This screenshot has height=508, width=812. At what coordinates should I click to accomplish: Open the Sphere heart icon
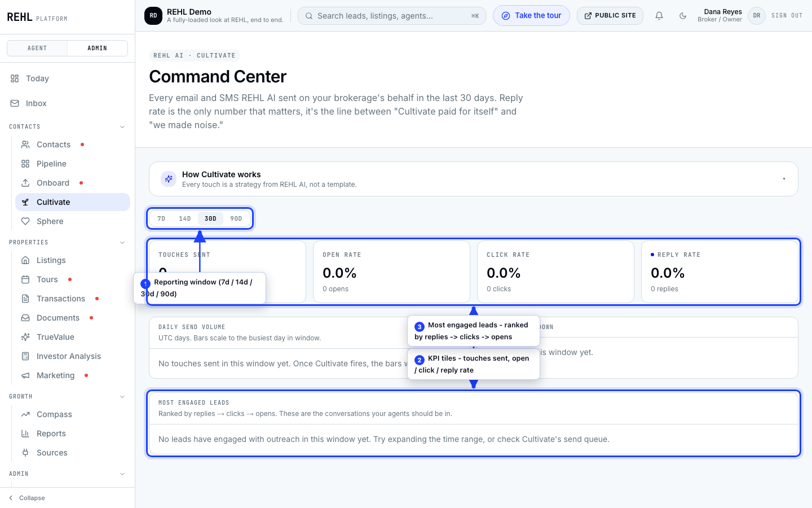[x=25, y=221]
